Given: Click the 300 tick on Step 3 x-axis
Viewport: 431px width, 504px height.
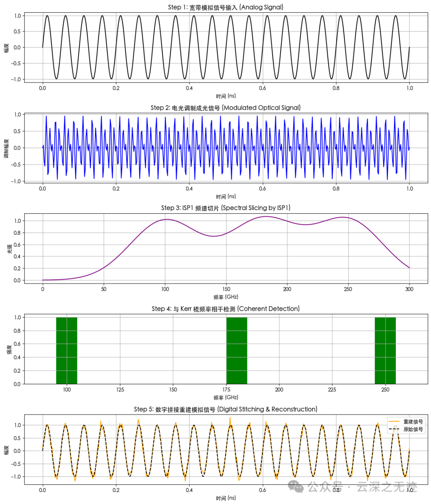Looking at the screenshot, I should [x=409, y=289].
